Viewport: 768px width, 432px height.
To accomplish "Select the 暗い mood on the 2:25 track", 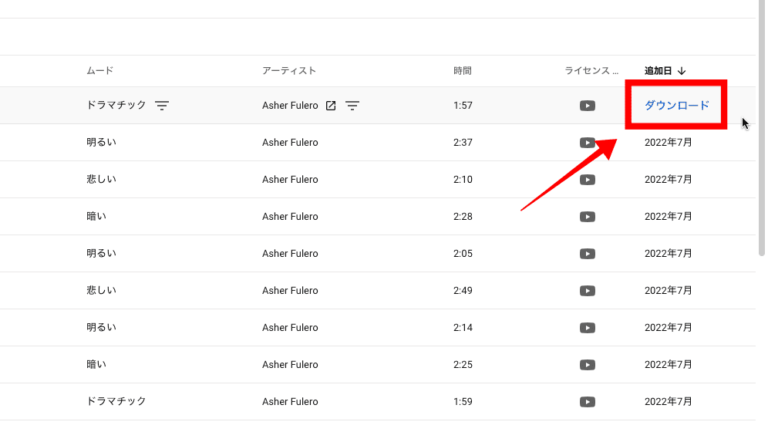I will 97,364.
